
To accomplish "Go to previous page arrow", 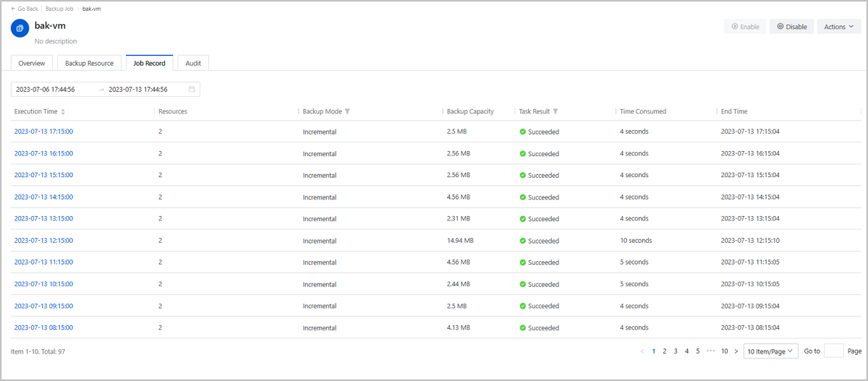I will coord(642,351).
